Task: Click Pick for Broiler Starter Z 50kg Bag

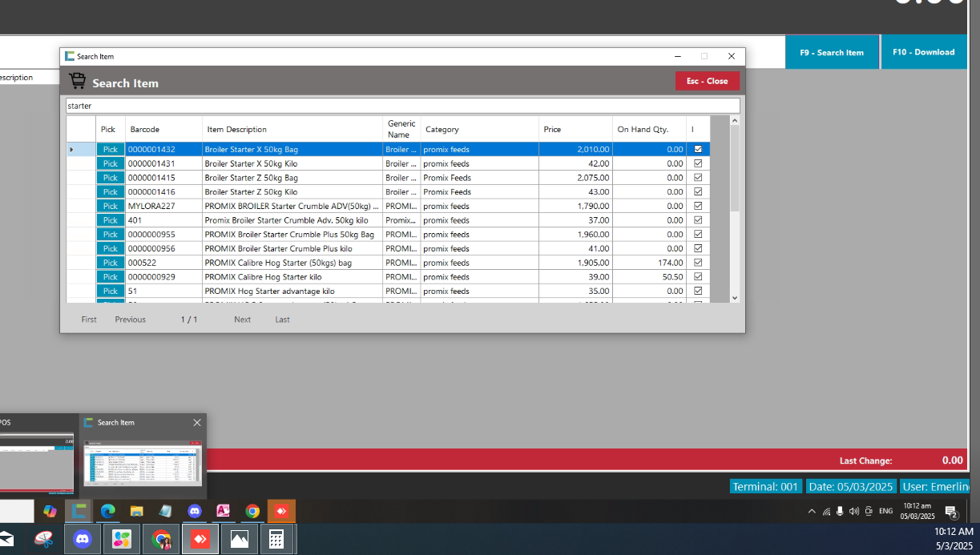Action: point(111,178)
